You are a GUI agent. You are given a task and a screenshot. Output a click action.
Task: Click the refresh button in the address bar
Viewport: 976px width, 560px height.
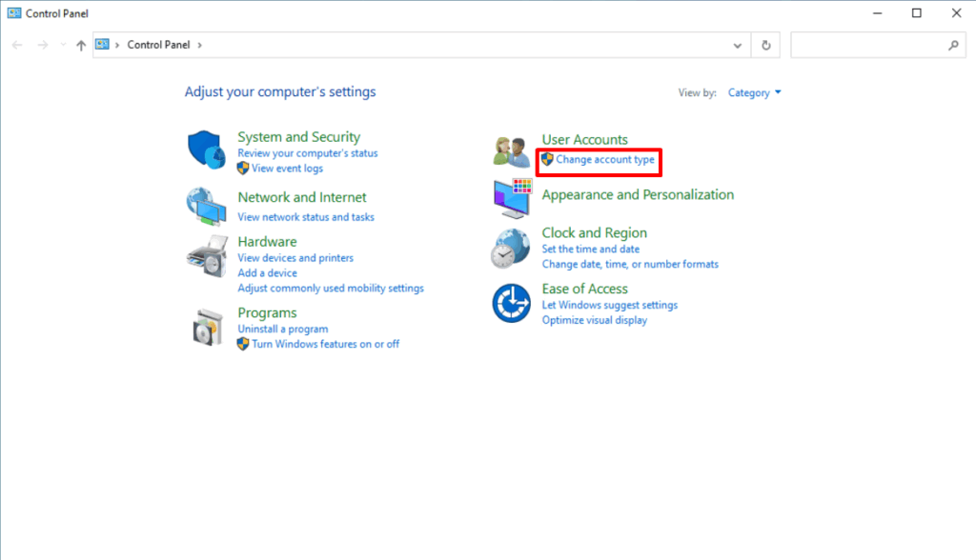(765, 44)
